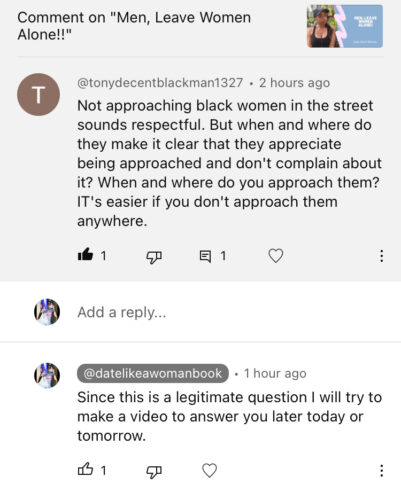Open the T profile avatar
The image size is (401, 500).
pos(39,95)
